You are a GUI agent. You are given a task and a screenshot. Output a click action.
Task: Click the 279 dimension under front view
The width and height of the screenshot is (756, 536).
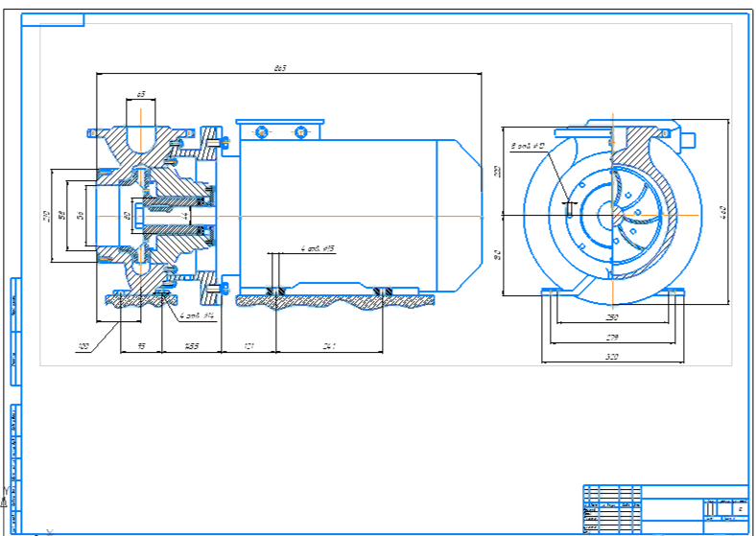[611, 337]
